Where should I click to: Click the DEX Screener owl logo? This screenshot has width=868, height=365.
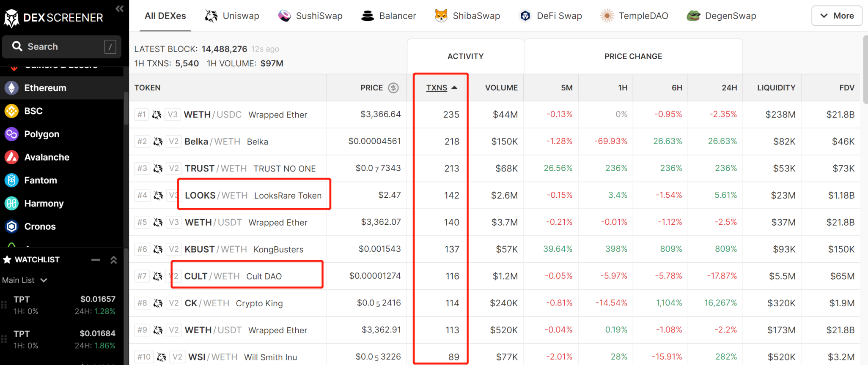[x=11, y=18]
